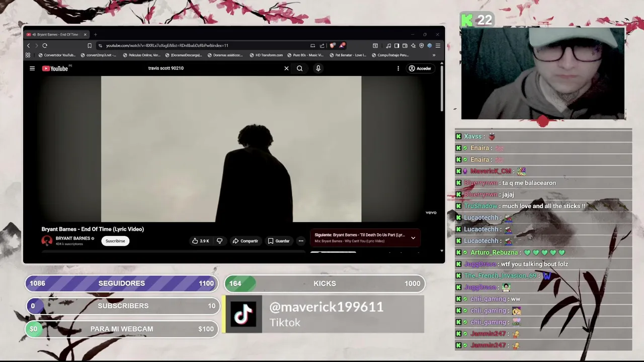
Task: Open YouTube settings three-dot menu next to Acceder
Action: [x=398, y=68]
